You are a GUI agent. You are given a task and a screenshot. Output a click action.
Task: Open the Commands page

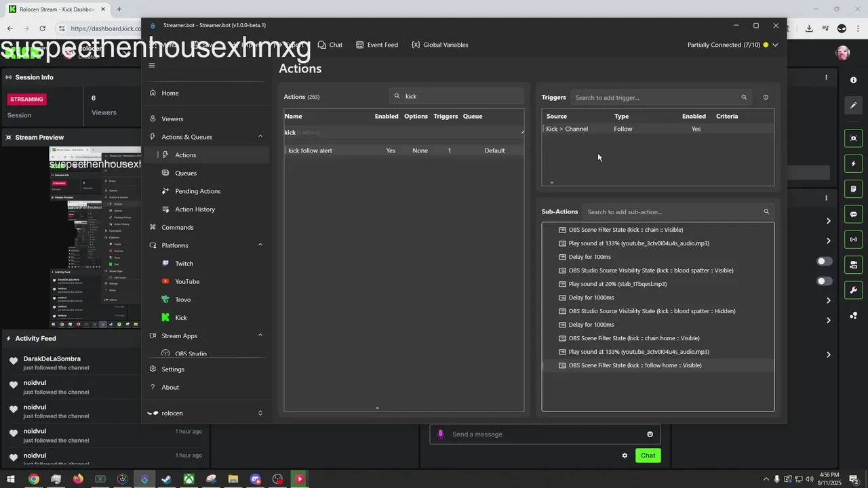[178, 227]
